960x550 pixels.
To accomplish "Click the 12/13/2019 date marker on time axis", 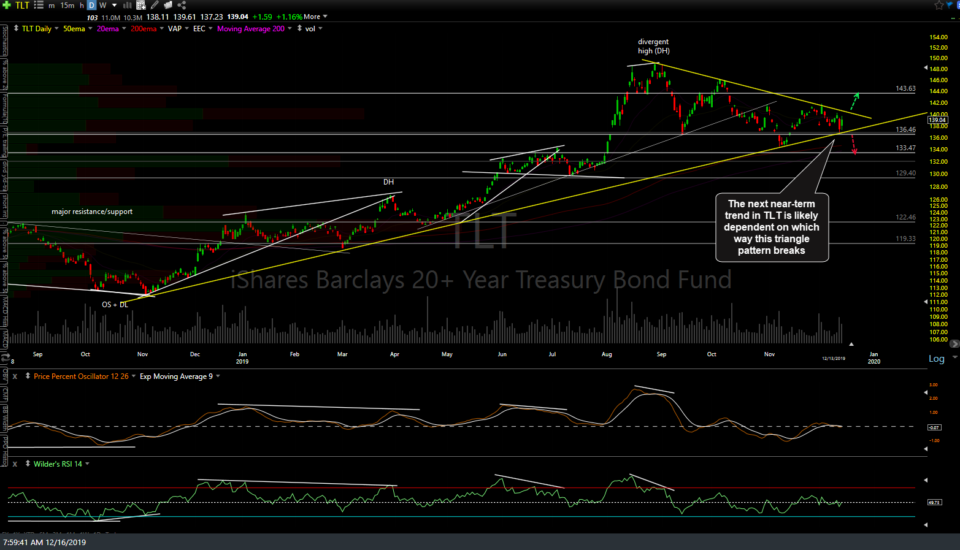I will [x=833, y=358].
